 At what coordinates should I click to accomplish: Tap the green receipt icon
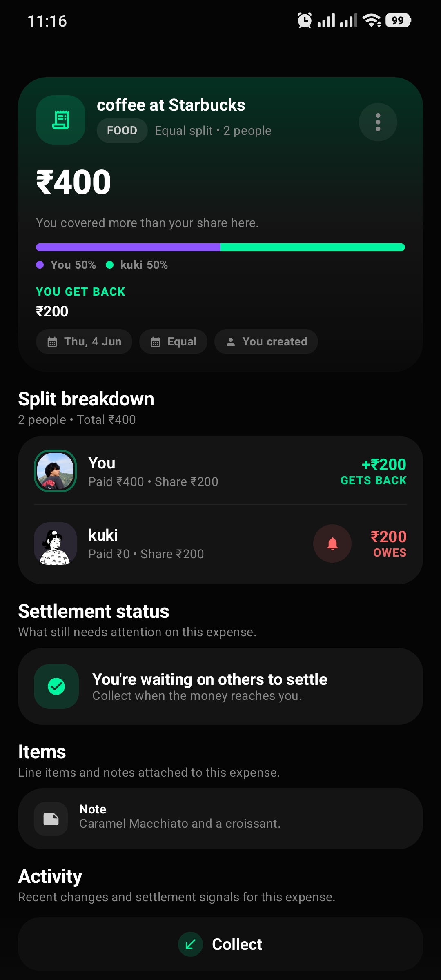(x=60, y=120)
